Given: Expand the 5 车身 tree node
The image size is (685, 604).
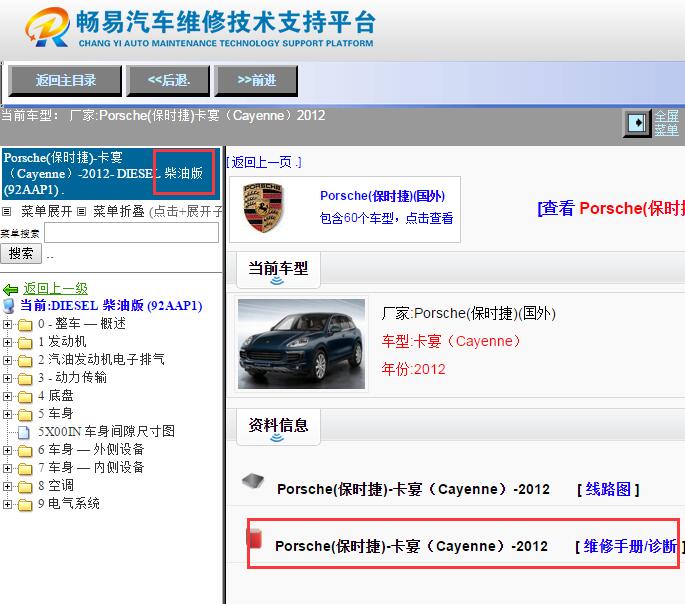Looking at the screenshot, I should click(x=7, y=414).
